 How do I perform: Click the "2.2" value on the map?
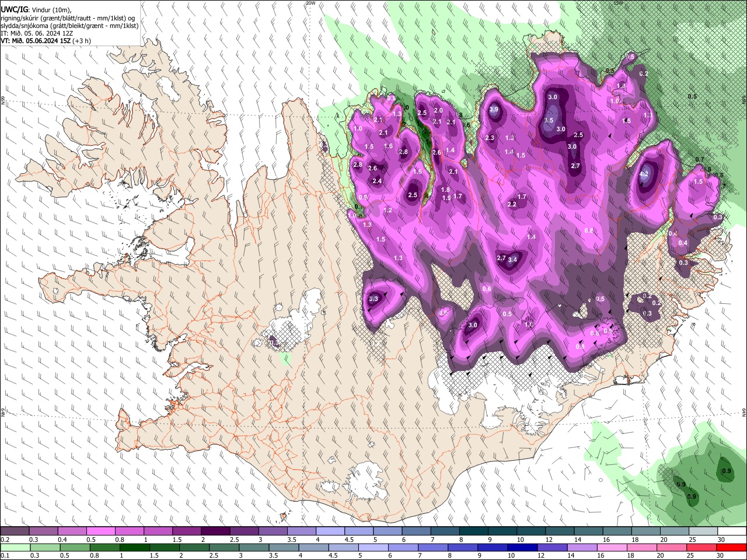point(512,204)
